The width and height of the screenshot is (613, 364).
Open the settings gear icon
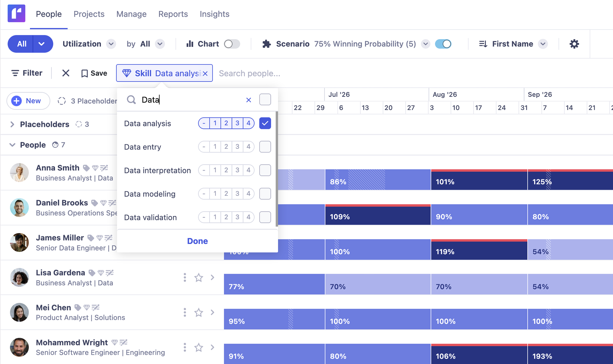[574, 44]
